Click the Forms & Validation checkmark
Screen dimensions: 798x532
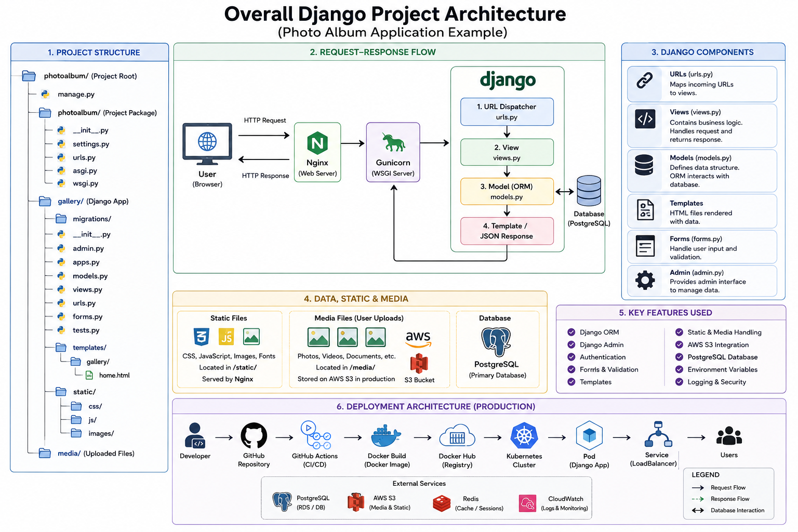coord(571,369)
